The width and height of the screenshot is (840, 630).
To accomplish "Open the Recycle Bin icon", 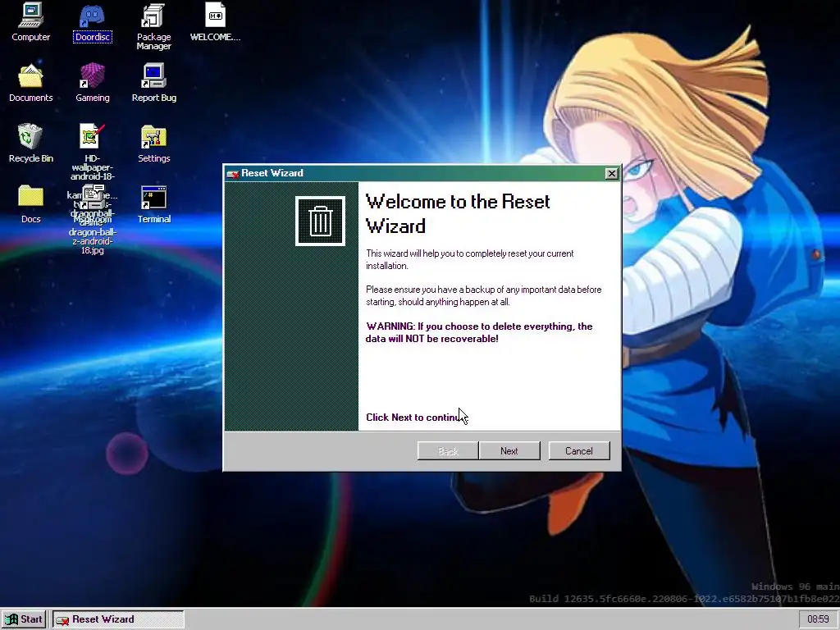I will (x=30, y=143).
